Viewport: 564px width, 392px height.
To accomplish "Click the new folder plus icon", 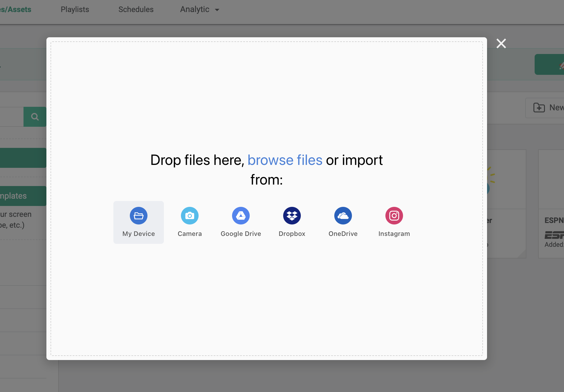I will point(539,108).
